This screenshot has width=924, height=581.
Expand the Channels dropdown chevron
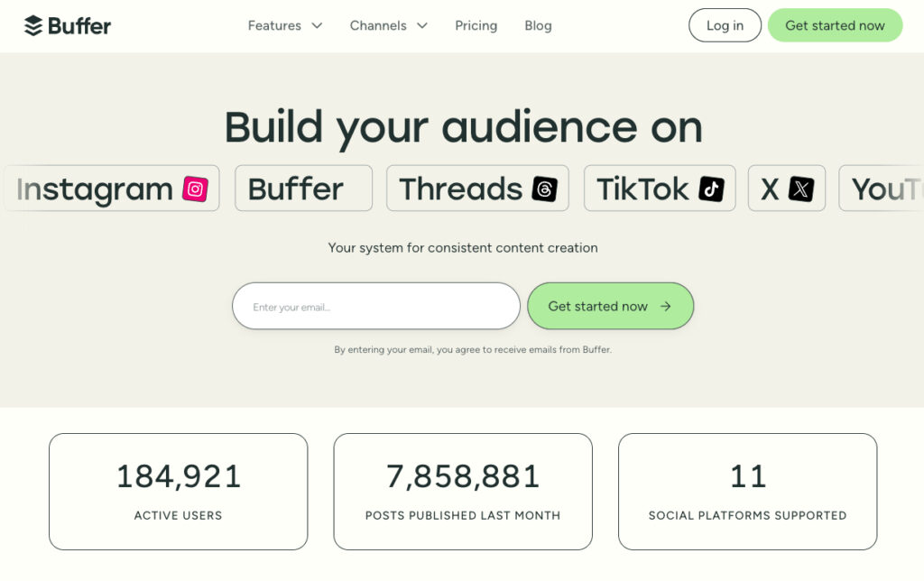pos(422,25)
